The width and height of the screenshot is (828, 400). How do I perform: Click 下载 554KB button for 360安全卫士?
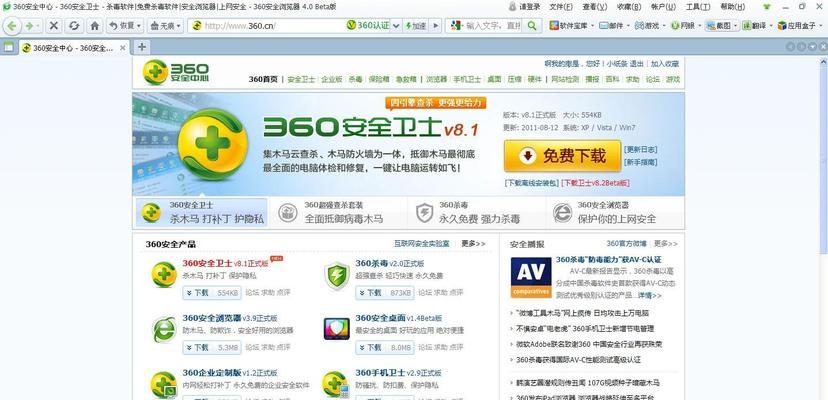(212, 293)
